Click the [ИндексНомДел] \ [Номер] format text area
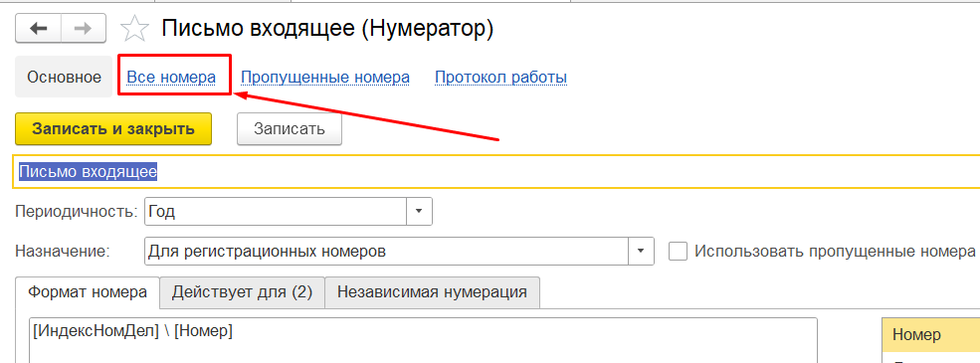Image resolution: width=980 pixels, height=363 pixels. [x=423, y=340]
